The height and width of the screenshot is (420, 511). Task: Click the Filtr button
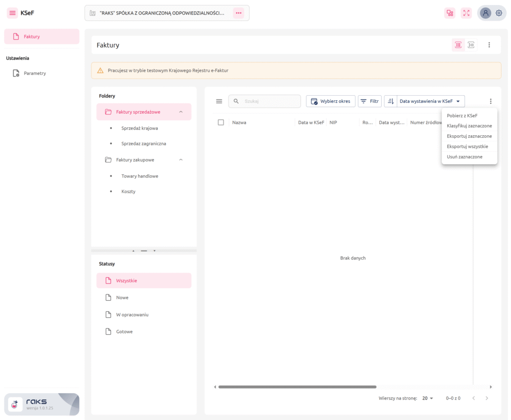370,101
